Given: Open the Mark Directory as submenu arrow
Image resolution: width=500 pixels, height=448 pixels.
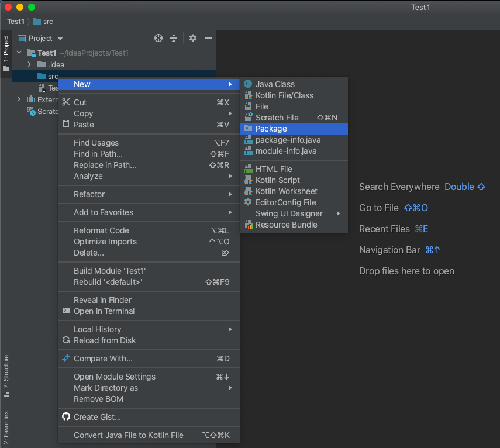Looking at the screenshot, I should coord(230,388).
